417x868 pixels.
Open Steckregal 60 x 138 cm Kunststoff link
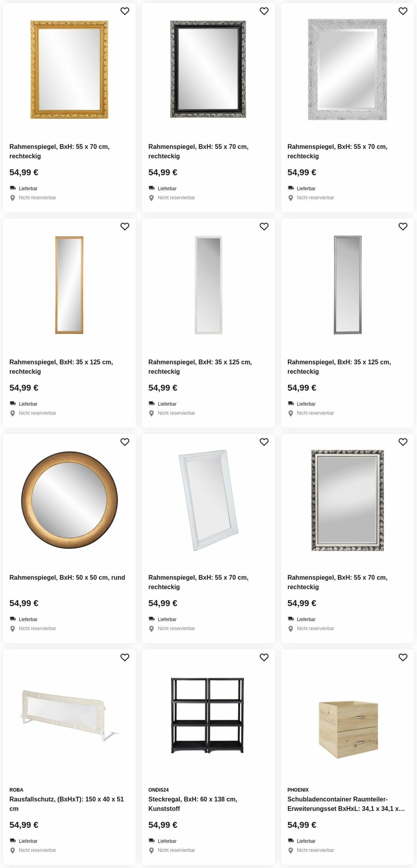click(x=192, y=804)
